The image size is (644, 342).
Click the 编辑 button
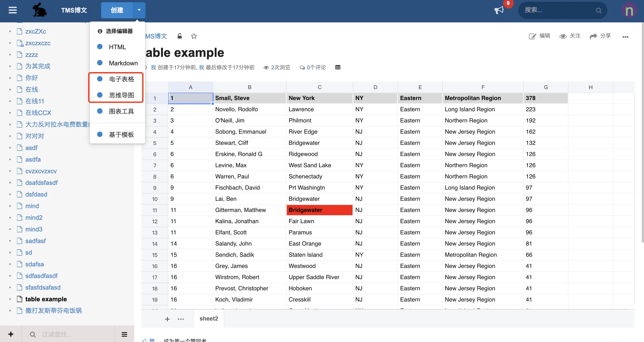[x=539, y=36]
